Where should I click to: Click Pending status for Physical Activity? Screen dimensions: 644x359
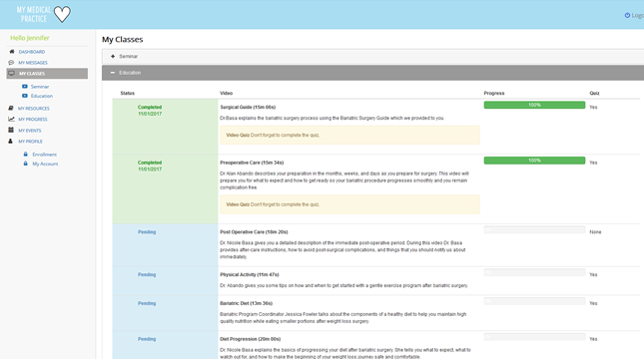(x=147, y=274)
